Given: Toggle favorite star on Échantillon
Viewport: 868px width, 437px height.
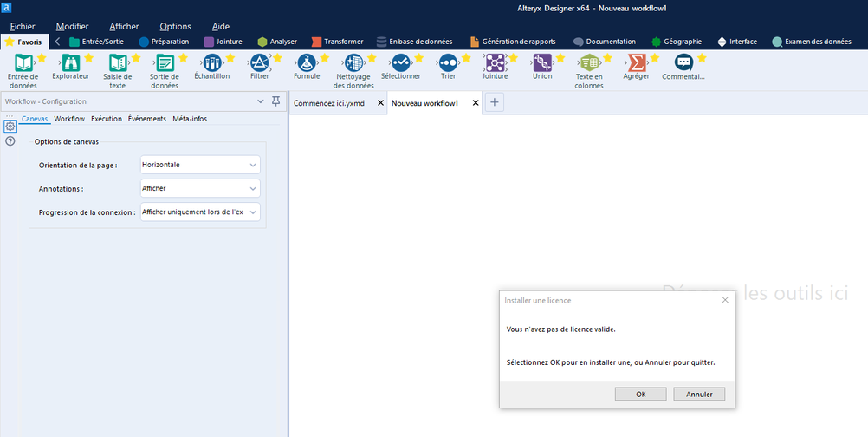Looking at the screenshot, I should pyautogui.click(x=230, y=57).
